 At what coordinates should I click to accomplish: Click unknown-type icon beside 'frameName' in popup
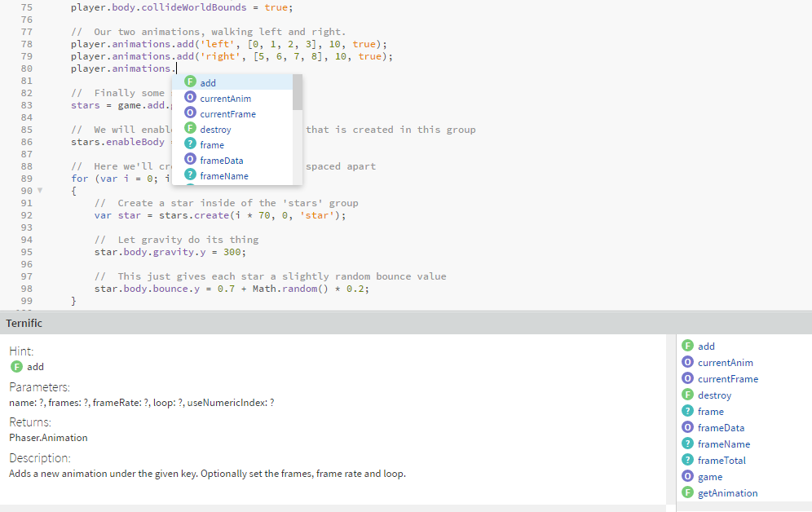[191, 174]
